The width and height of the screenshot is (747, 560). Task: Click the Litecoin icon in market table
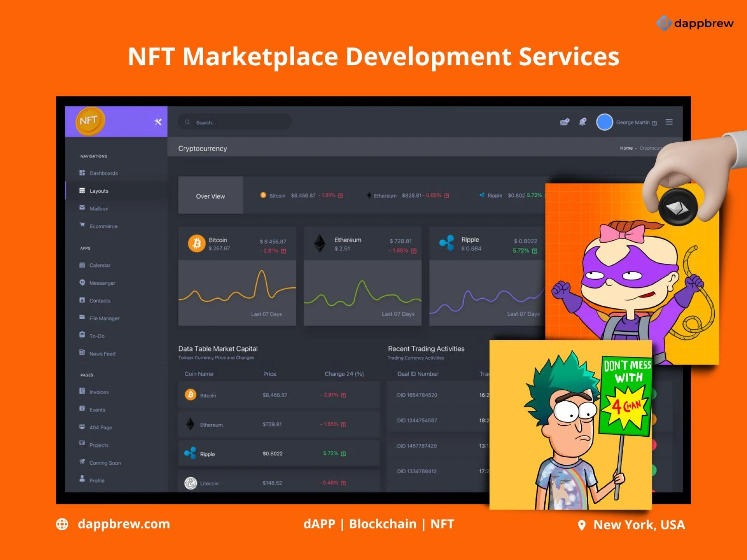190,483
